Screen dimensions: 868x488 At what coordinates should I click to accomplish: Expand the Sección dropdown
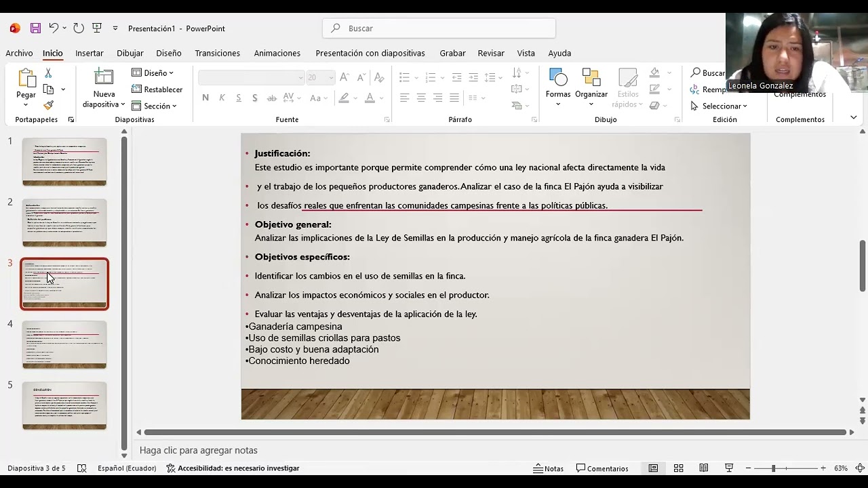[x=154, y=106]
